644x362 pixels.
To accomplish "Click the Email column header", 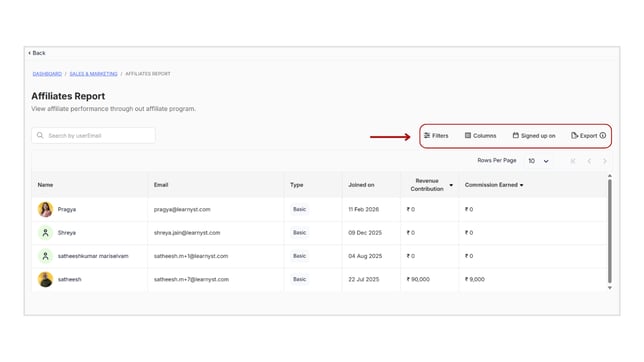I will tap(161, 185).
